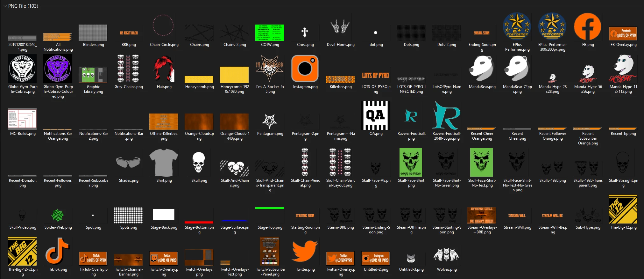Select the QA.png thumbnail
644x279 pixels.
(376, 115)
